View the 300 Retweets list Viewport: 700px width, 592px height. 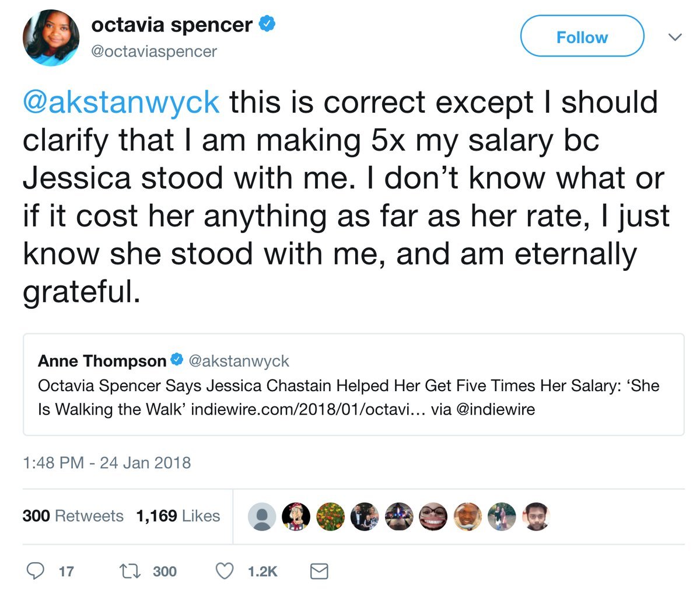coord(73,516)
